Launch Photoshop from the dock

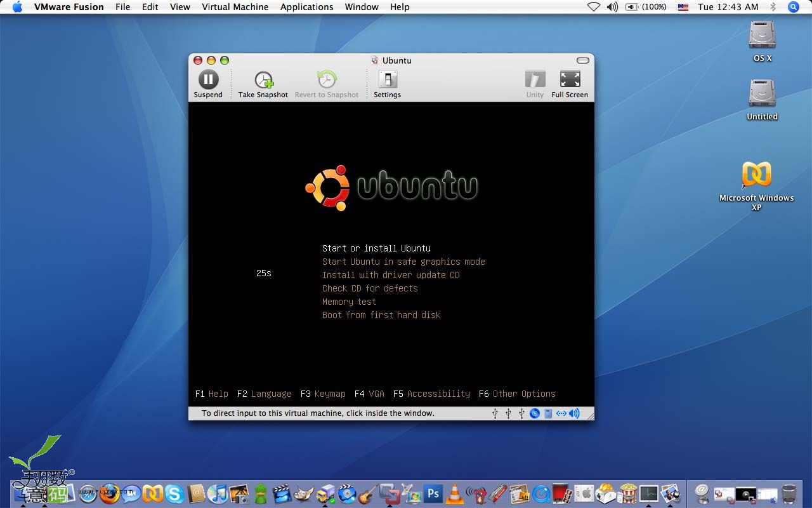[433, 493]
